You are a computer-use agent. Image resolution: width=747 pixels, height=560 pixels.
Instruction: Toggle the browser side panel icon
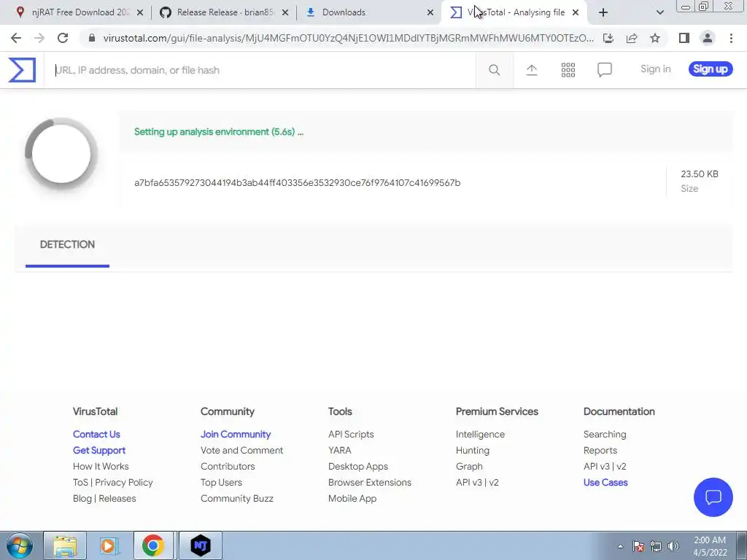[x=684, y=38]
